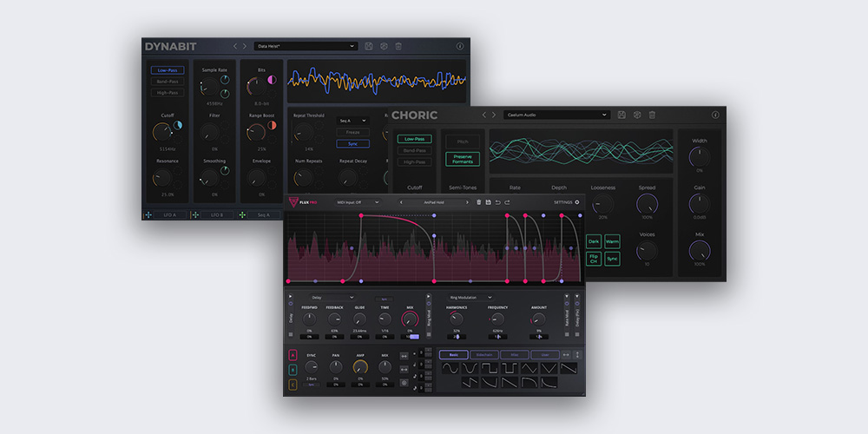Go to next preset in Dynabit
This screenshot has width=868, height=434.
(x=245, y=46)
